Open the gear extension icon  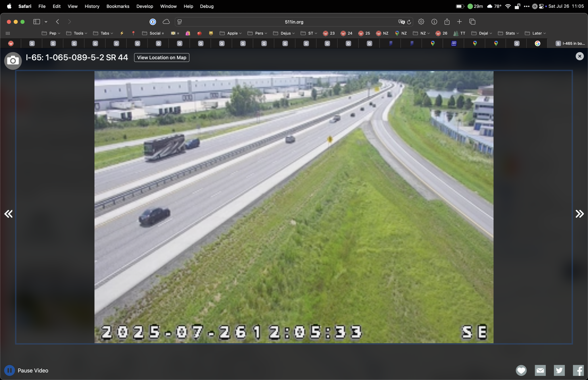click(421, 22)
